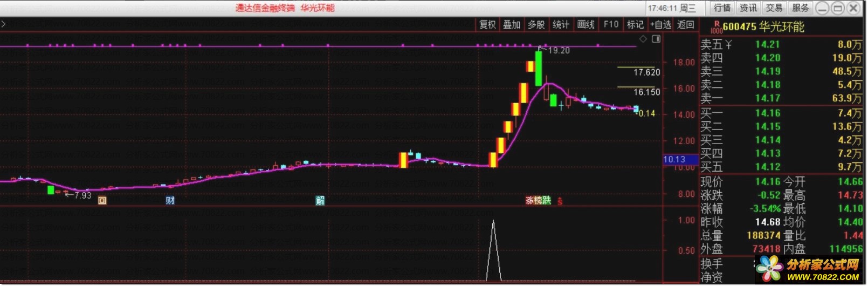Click the 卖三 price 14.19
This screenshot has width=868, height=286.
768,71
